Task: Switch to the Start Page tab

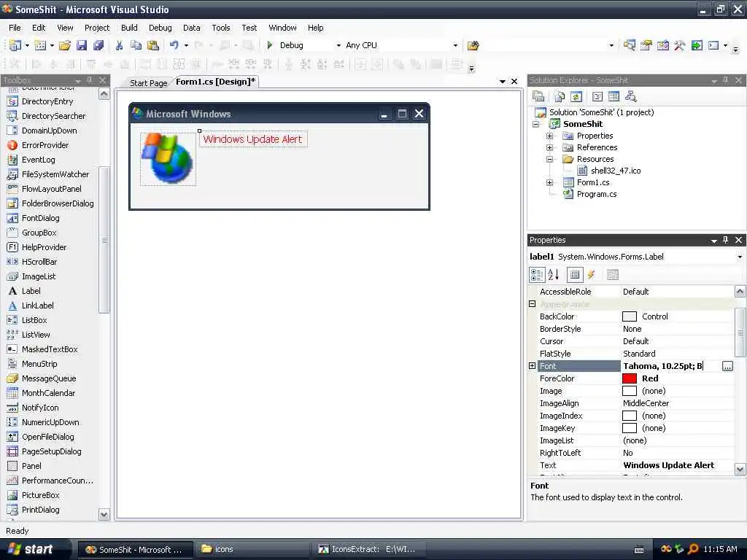Action: 148,83
